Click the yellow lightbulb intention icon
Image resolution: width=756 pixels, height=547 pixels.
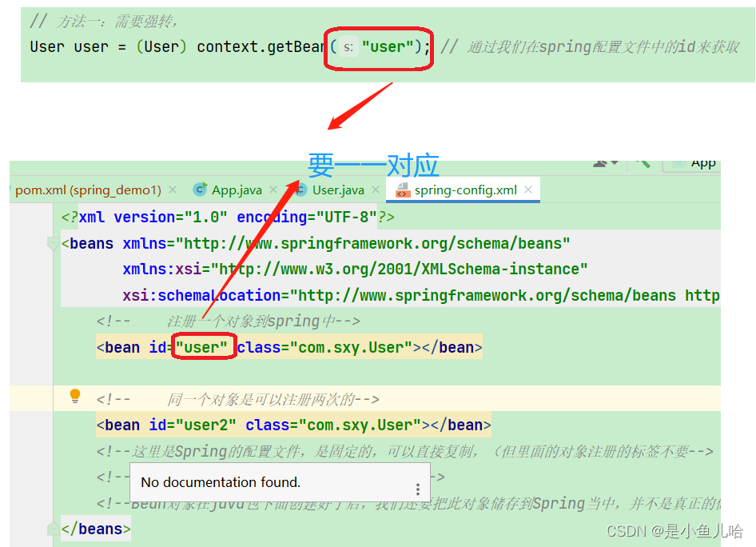(75, 395)
